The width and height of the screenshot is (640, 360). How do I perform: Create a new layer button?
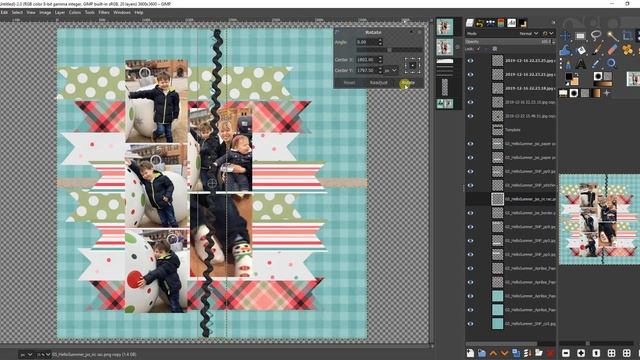coord(470,353)
